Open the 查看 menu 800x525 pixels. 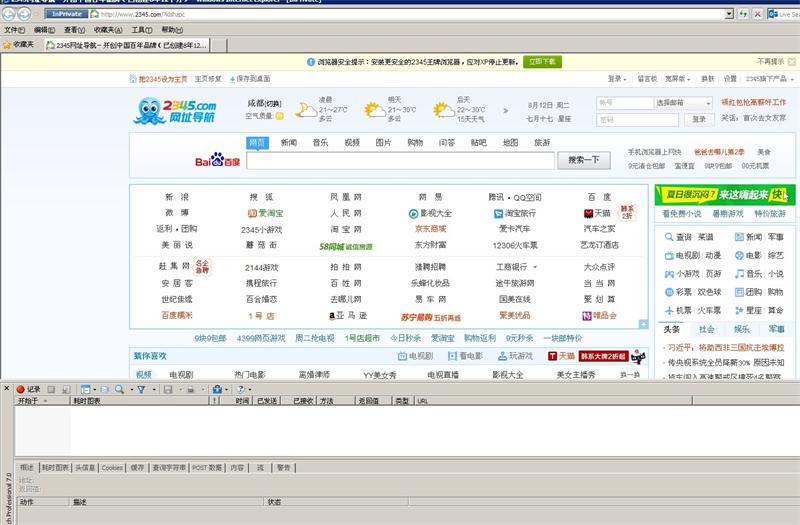pyautogui.click(x=74, y=30)
